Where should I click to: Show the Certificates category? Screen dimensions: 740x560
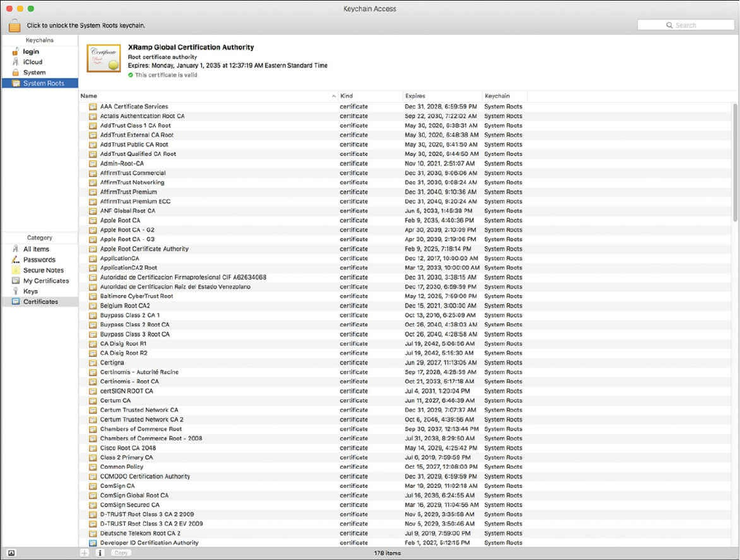coord(40,302)
